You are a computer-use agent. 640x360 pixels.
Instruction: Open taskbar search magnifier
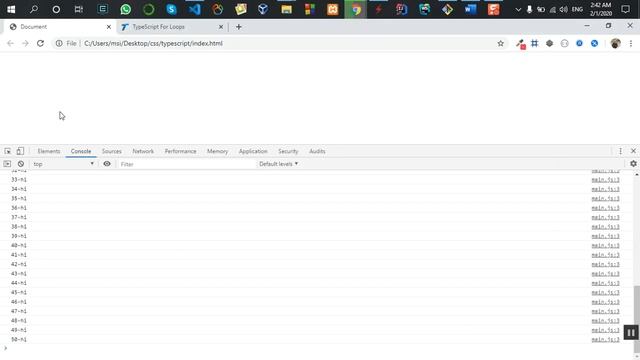click(34, 9)
